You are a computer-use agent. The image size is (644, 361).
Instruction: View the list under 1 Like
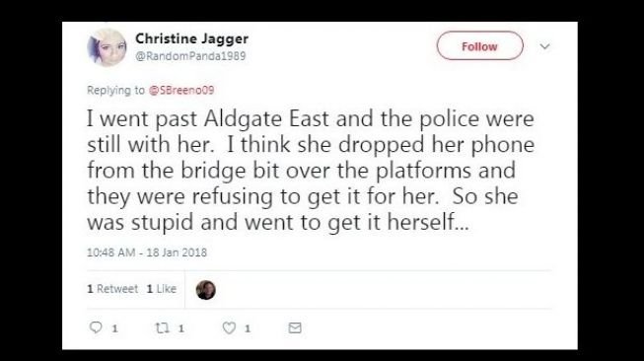[162, 289]
